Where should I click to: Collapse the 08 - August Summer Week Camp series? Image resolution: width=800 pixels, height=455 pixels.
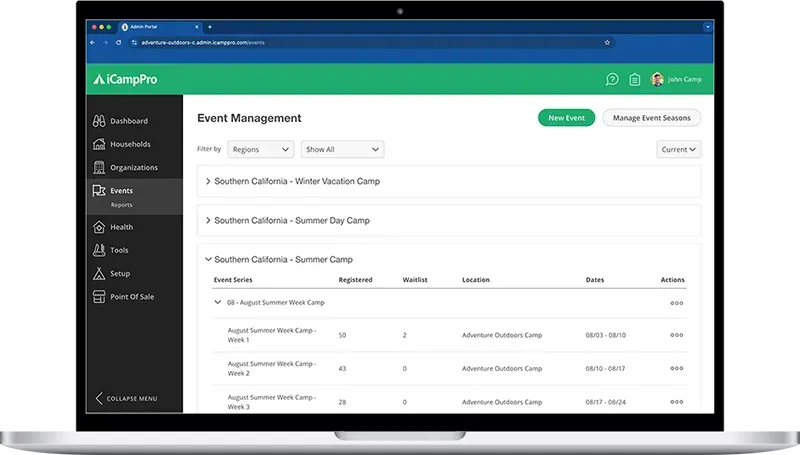pos(218,302)
